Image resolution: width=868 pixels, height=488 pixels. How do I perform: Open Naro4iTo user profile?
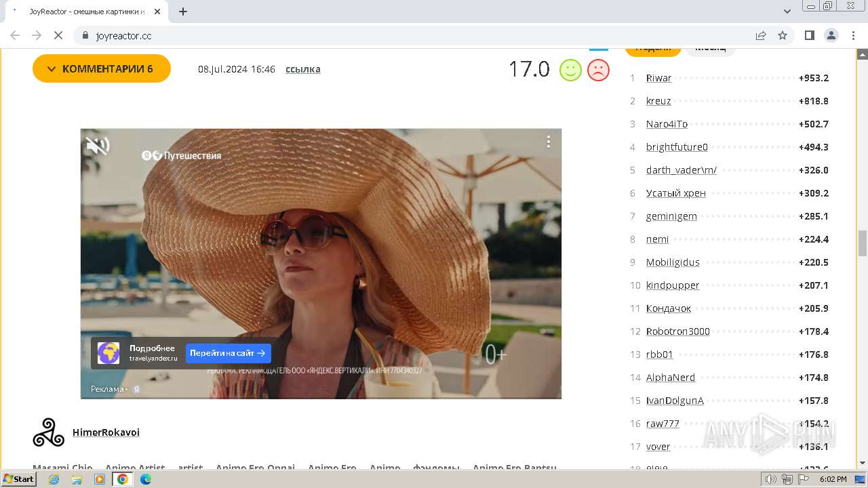click(667, 124)
